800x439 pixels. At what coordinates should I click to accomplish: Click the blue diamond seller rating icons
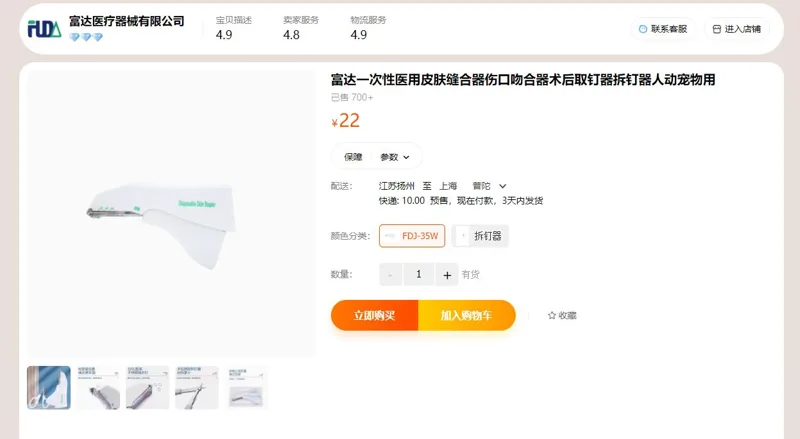86,37
